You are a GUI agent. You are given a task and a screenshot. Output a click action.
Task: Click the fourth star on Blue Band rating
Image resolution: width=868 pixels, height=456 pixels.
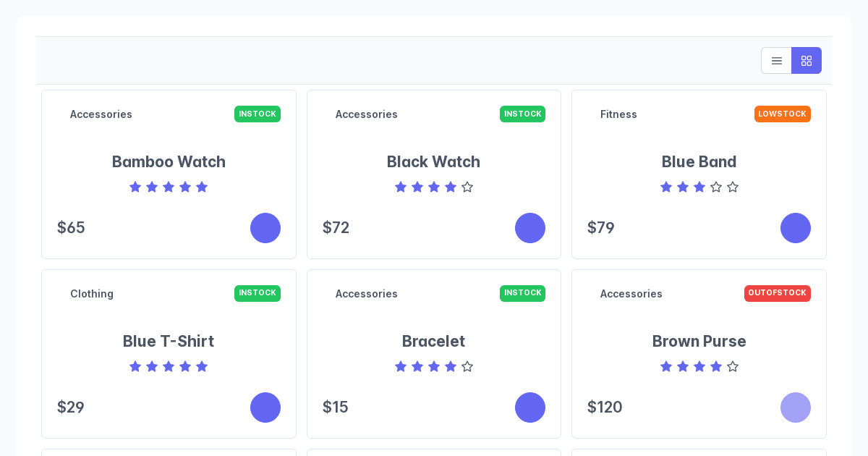716,187
